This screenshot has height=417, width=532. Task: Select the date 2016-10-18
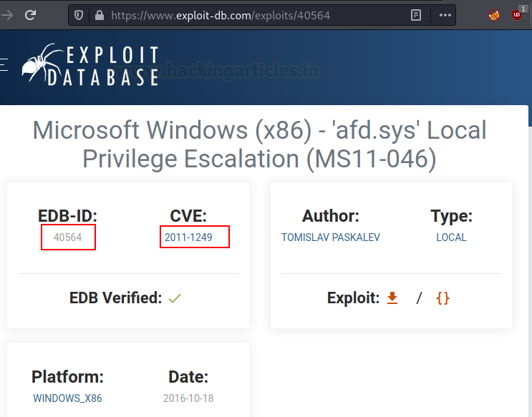(188, 398)
